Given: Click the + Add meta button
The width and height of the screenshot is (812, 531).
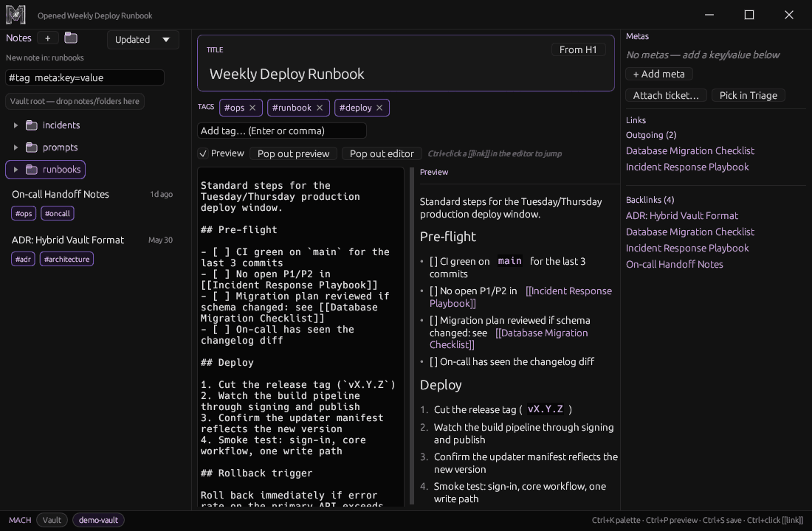Looking at the screenshot, I should 658,74.
